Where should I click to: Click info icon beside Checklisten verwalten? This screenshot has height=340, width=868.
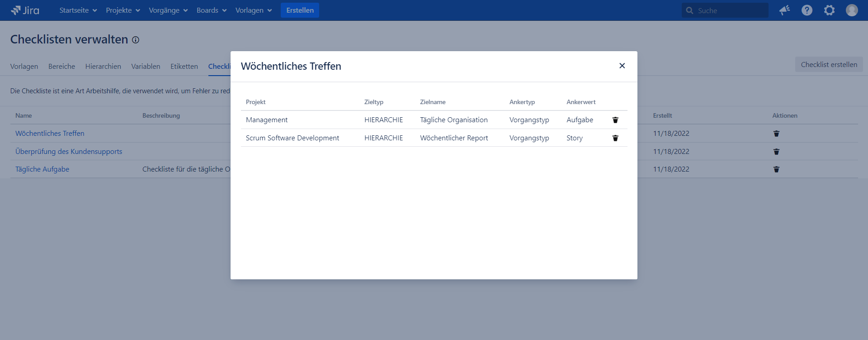136,40
